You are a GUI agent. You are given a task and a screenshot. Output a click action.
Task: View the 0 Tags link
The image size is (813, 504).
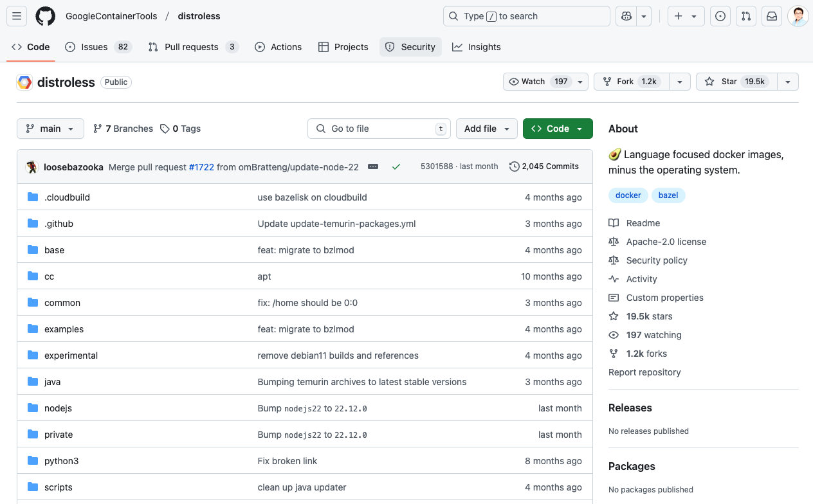pyautogui.click(x=181, y=129)
